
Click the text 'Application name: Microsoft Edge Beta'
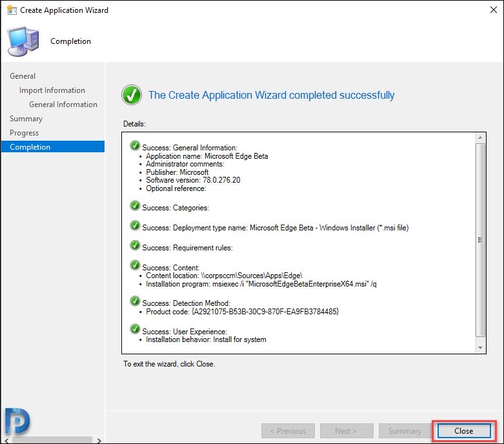[x=207, y=156]
